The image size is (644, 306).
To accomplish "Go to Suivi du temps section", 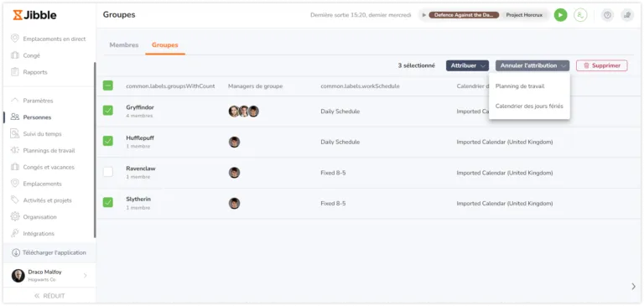I will (37, 134).
